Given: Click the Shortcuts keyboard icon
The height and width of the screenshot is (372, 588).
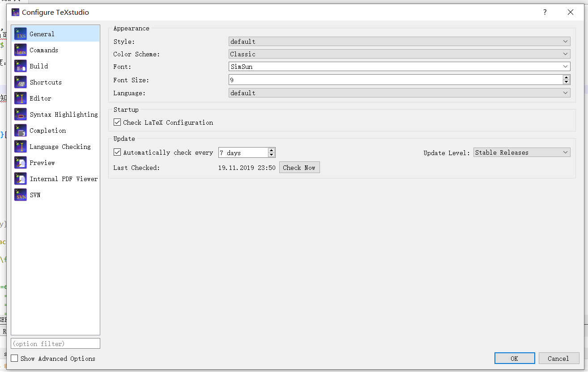Looking at the screenshot, I should (x=21, y=82).
